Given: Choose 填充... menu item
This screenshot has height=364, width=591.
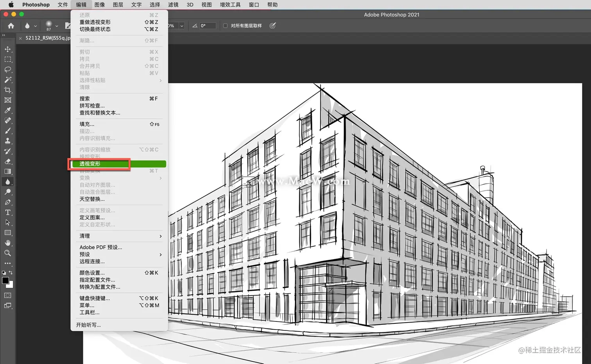Looking at the screenshot, I should [x=119, y=124].
